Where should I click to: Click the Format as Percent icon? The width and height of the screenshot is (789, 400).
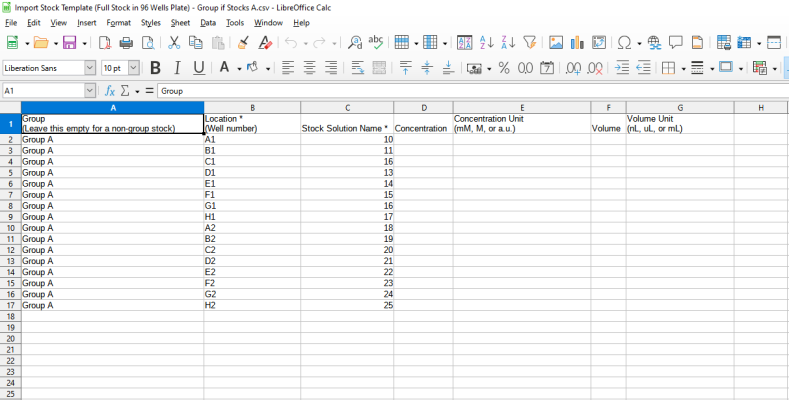click(504, 68)
